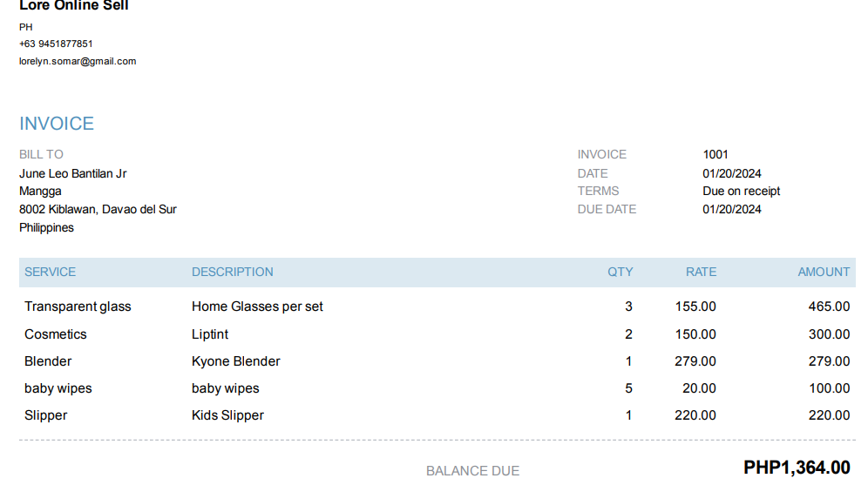Click the DESCRIPTION column header
Viewport: 868px width, 485px height.
point(232,272)
